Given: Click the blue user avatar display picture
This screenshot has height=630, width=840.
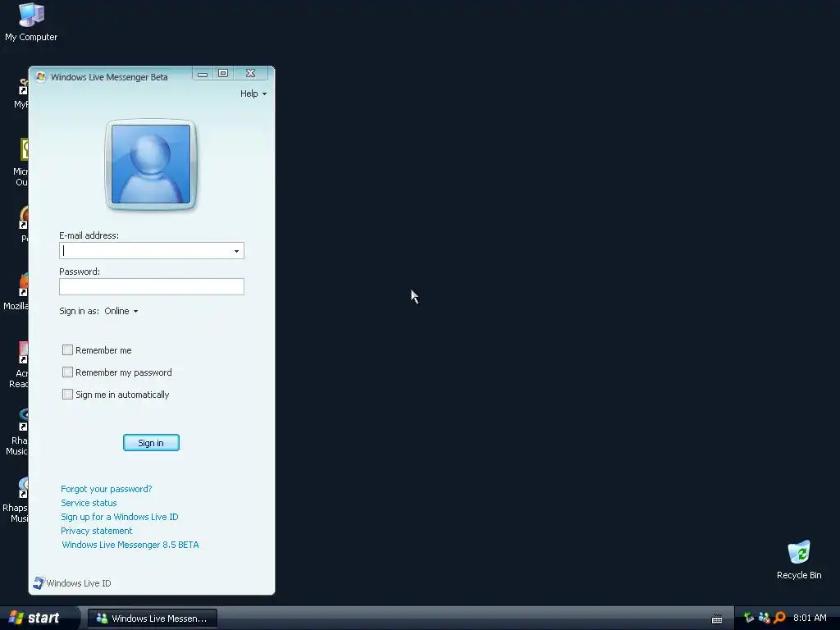Looking at the screenshot, I should click(x=151, y=164).
